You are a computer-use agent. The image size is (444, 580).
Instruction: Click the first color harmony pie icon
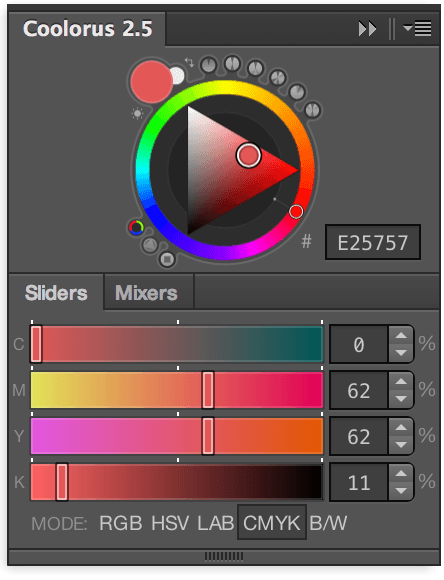point(208,65)
